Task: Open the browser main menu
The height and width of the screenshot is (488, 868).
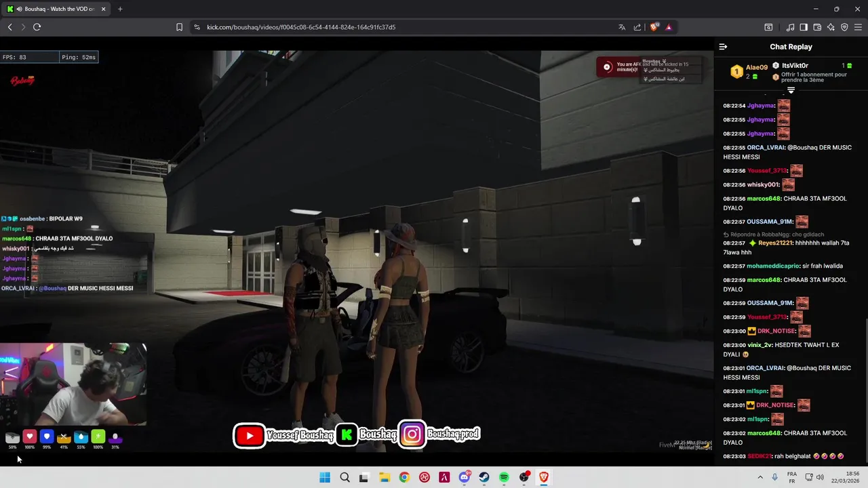Action: click(859, 27)
